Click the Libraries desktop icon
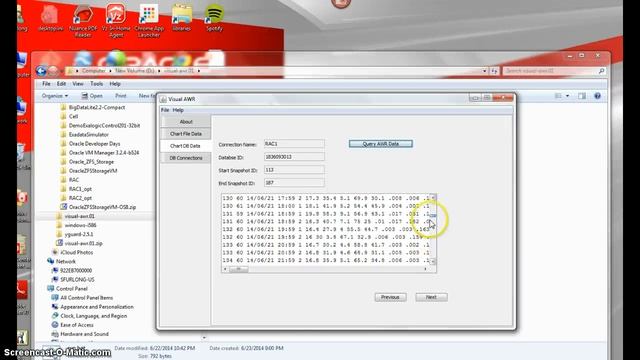This screenshot has width=640, height=360. [182, 18]
